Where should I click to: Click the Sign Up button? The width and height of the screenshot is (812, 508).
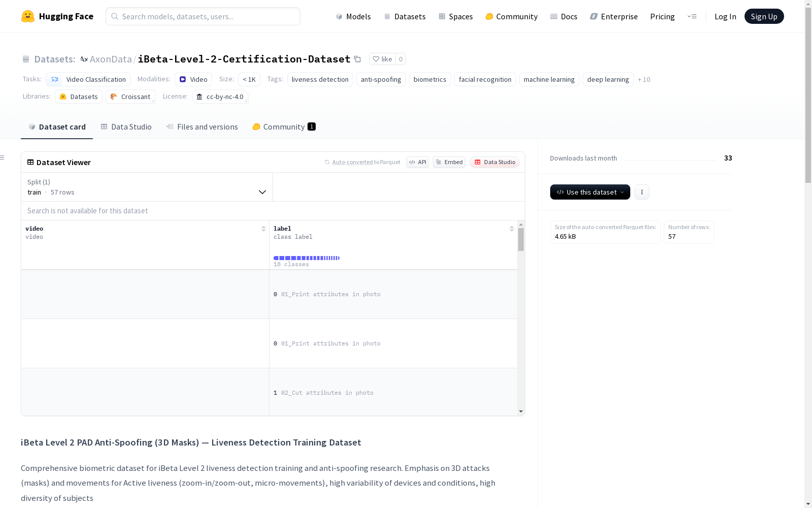[x=764, y=16]
